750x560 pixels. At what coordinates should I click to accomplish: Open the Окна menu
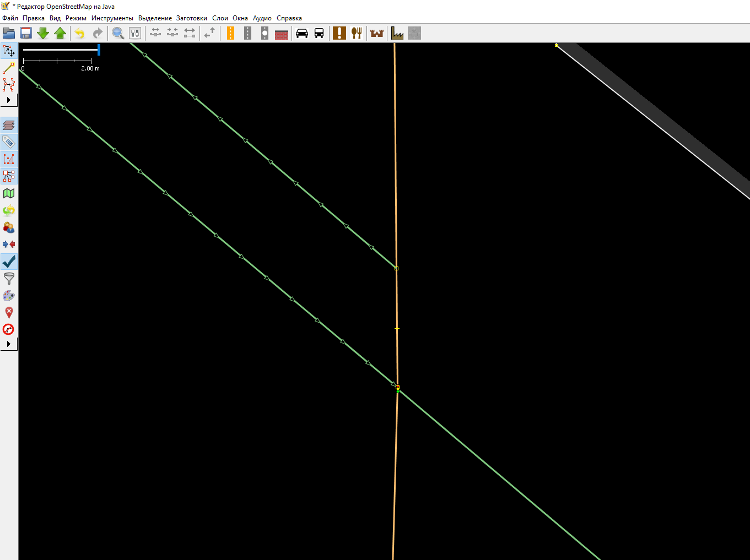[240, 18]
